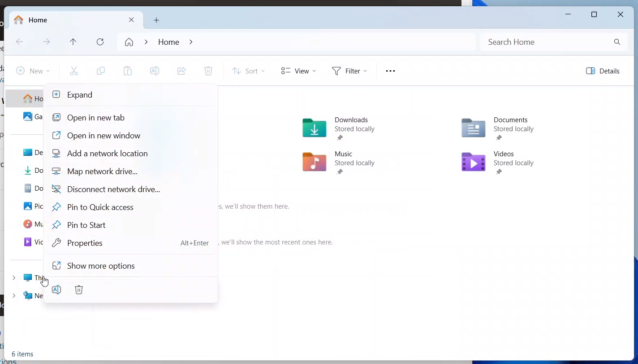638x364 pixels.
Task: Open the View dropdown
Action: (298, 71)
